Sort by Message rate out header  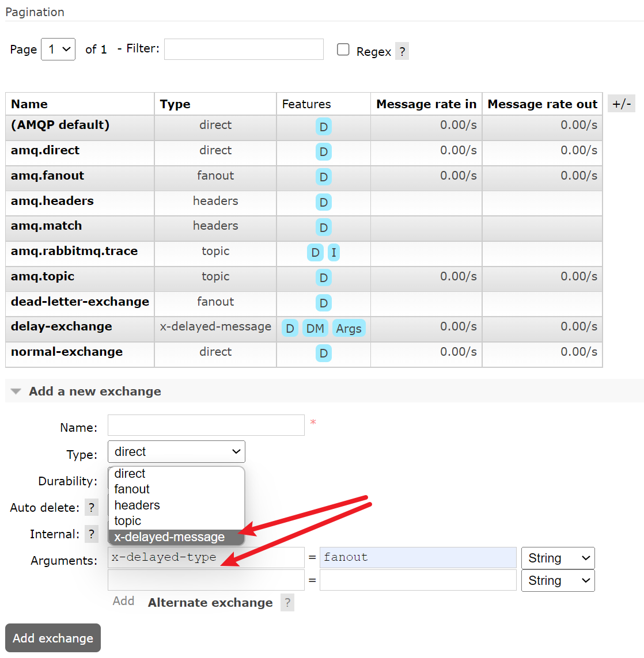(x=543, y=104)
